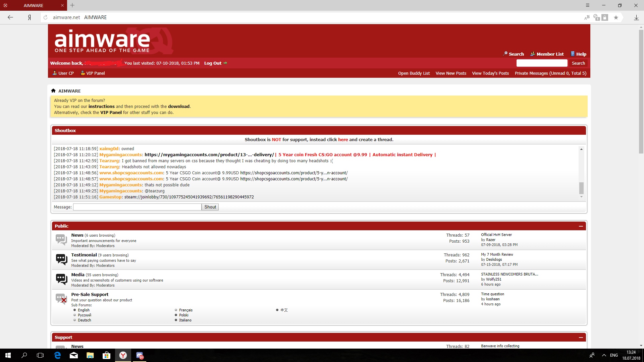
Task: Select the Français sub-forum radio button
Action: pos(176,310)
